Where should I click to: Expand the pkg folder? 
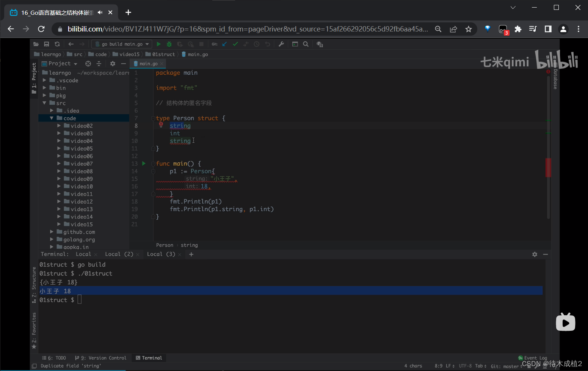(44, 96)
